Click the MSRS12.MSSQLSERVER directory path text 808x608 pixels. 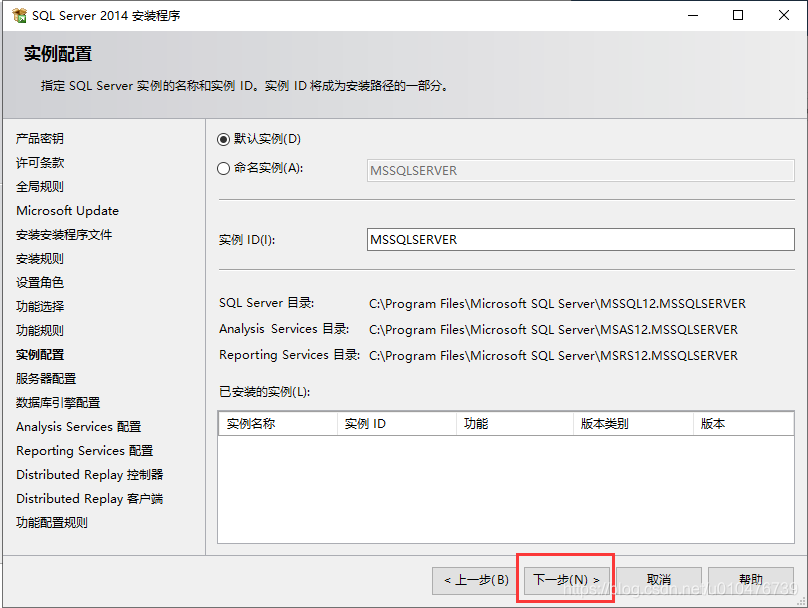[553, 356]
